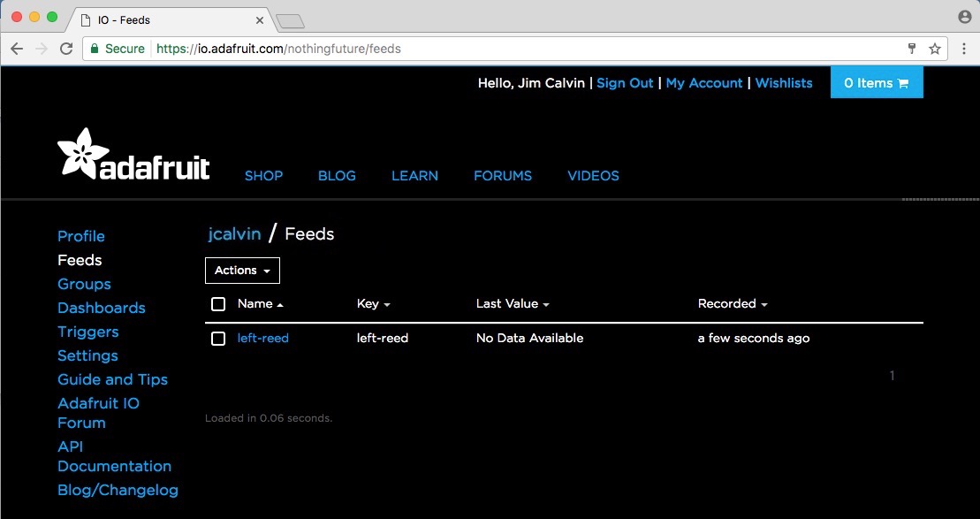Open API Documentation link
Screen dimensions: 980x519
click(x=114, y=456)
